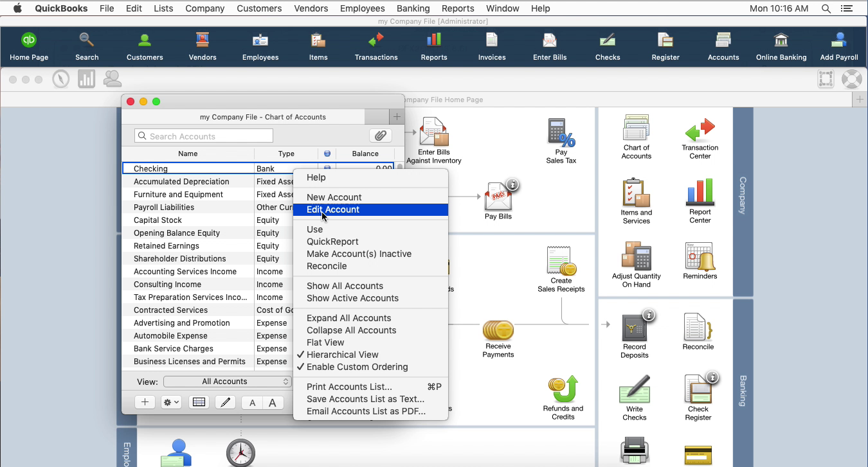
Task: Choose New Account from context menu
Action: pyautogui.click(x=370, y=197)
